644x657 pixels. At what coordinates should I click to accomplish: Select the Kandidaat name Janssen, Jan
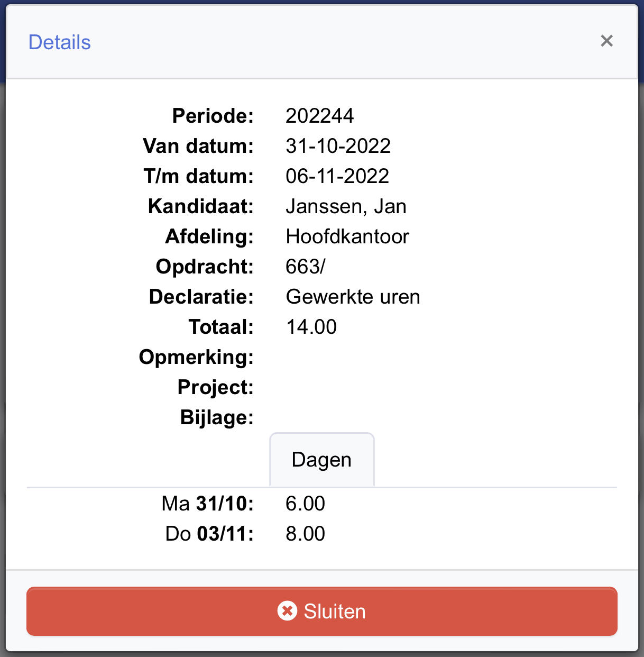click(346, 206)
